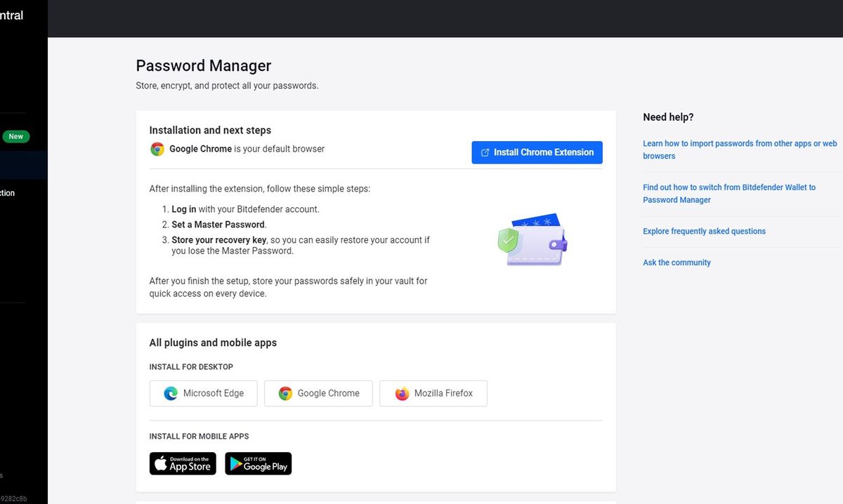Click the Installation and next steps heading
Viewport: 843px width, 504px height.
click(210, 131)
